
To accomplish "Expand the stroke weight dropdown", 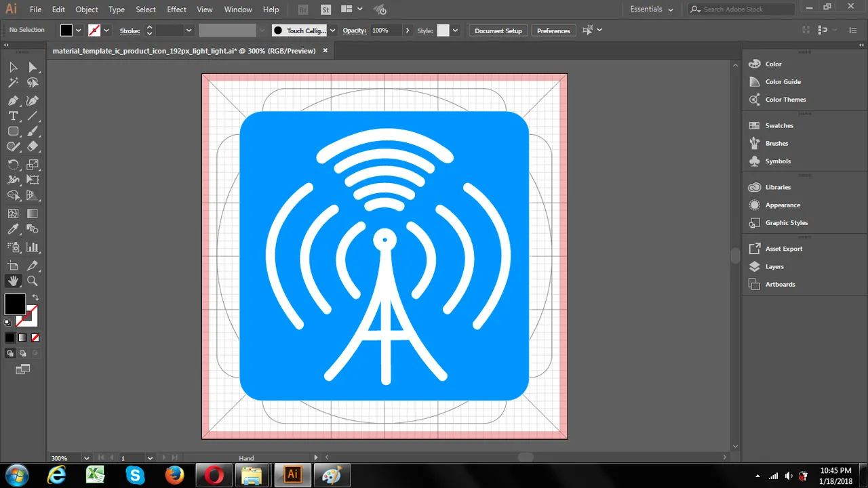I will [x=189, y=30].
